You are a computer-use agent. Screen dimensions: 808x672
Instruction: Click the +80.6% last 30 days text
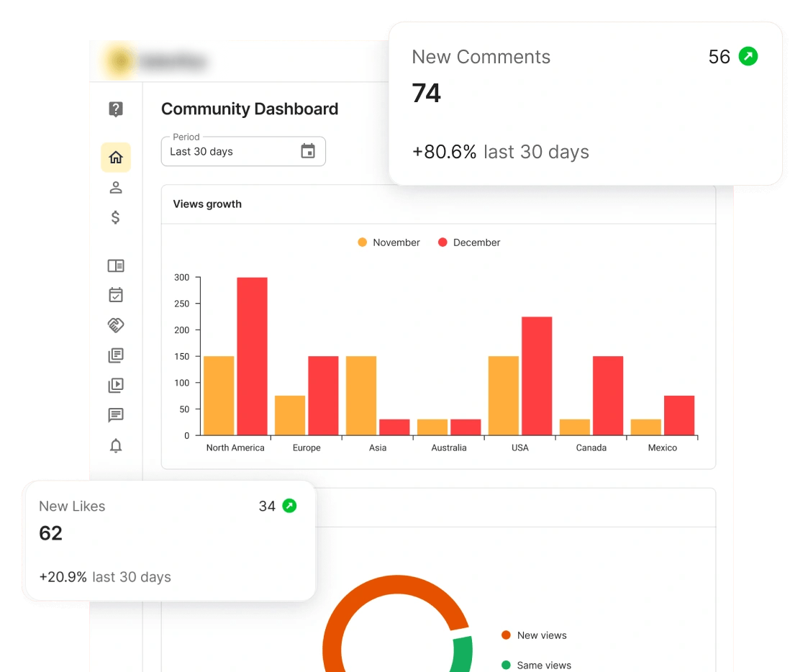tap(500, 152)
